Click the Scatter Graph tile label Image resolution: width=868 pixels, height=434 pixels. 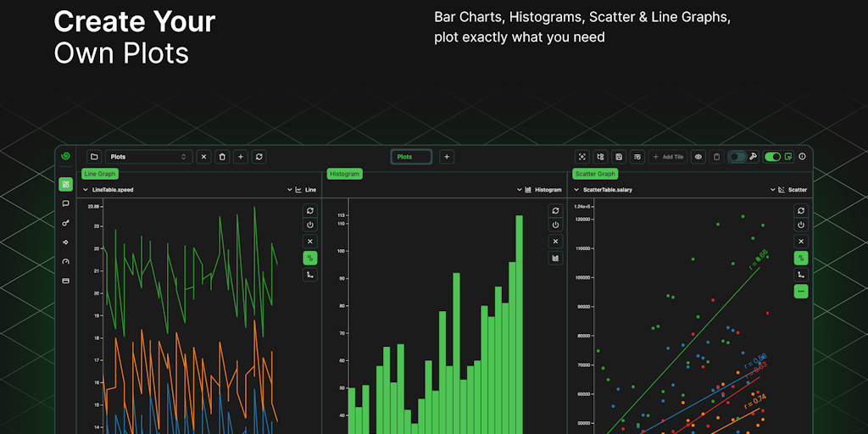click(x=595, y=174)
